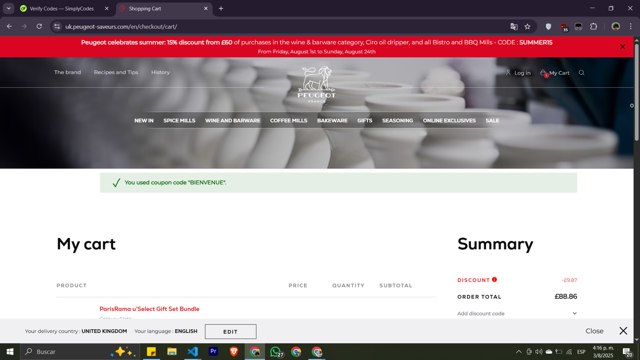Open a new browser tab

click(x=221, y=8)
